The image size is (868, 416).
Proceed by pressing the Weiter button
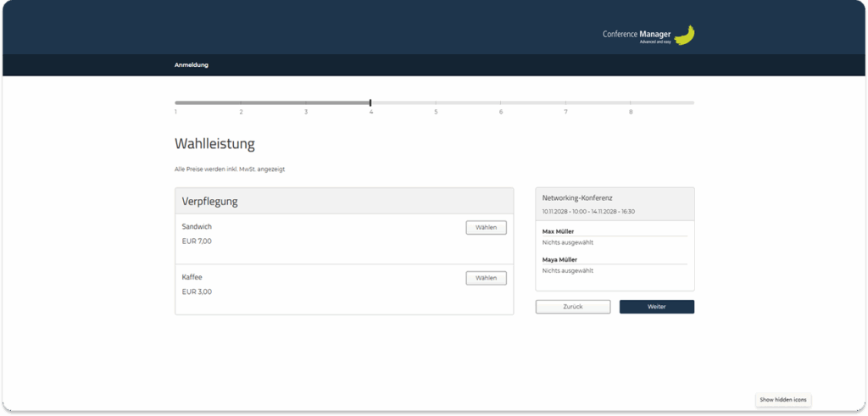[656, 307]
